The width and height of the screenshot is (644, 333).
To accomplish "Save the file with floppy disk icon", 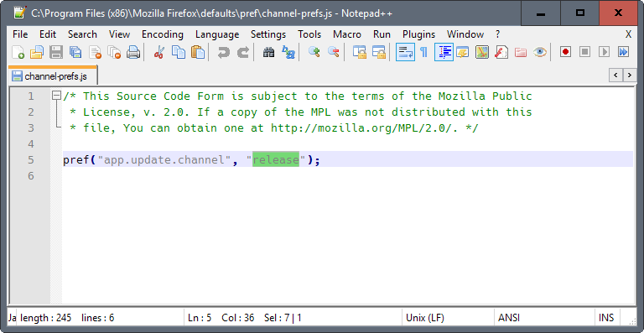I will (x=56, y=52).
